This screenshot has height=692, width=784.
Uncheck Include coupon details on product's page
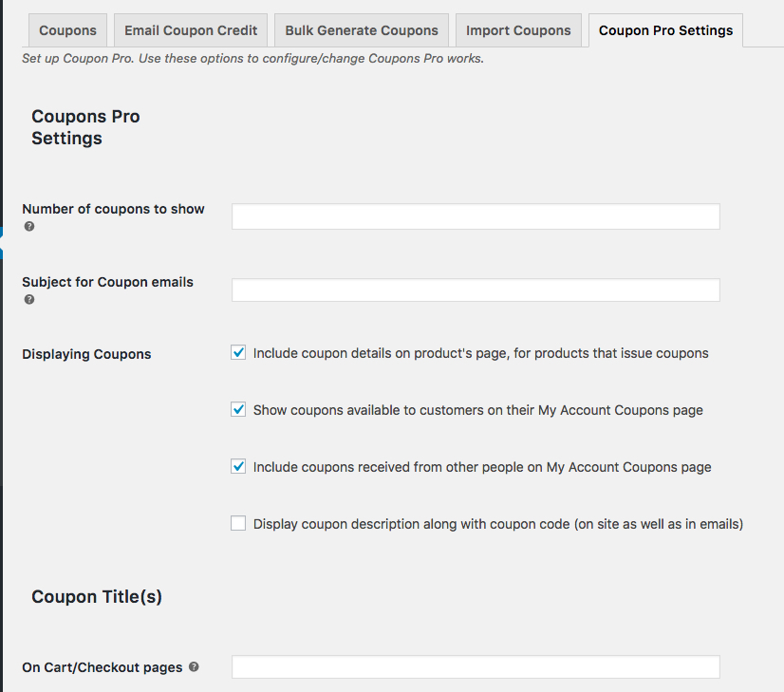click(238, 353)
